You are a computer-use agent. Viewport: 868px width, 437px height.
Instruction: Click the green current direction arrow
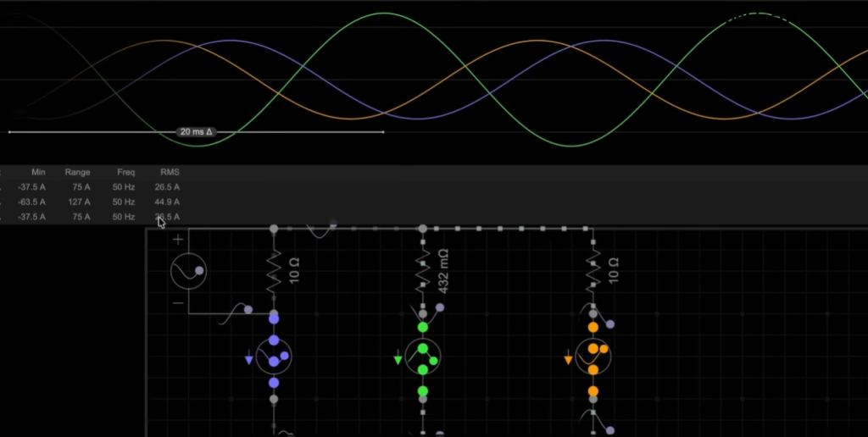pyautogui.click(x=398, y=360)
